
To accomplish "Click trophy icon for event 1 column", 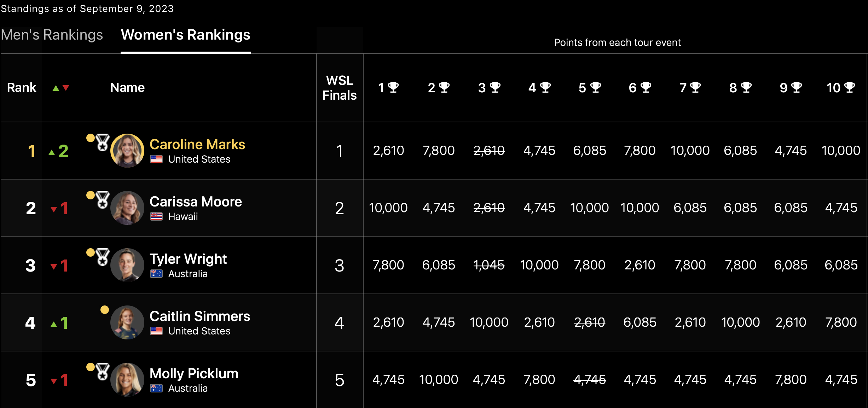I will (x=393, y=87).
